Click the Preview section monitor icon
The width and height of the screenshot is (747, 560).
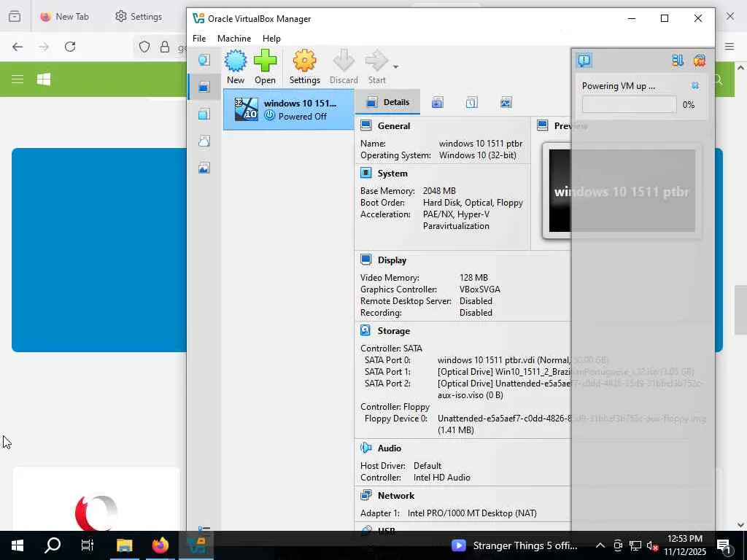[542, 125]
